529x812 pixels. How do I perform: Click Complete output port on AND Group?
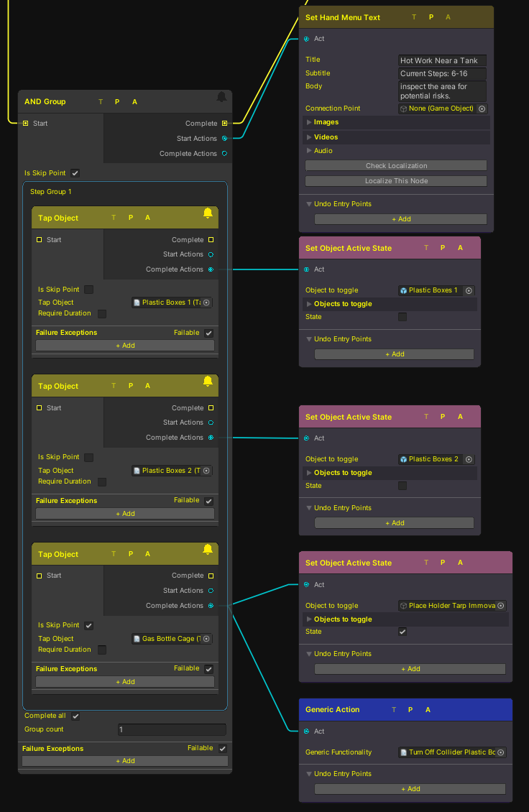pyautogui.click(x=224, y=124)
